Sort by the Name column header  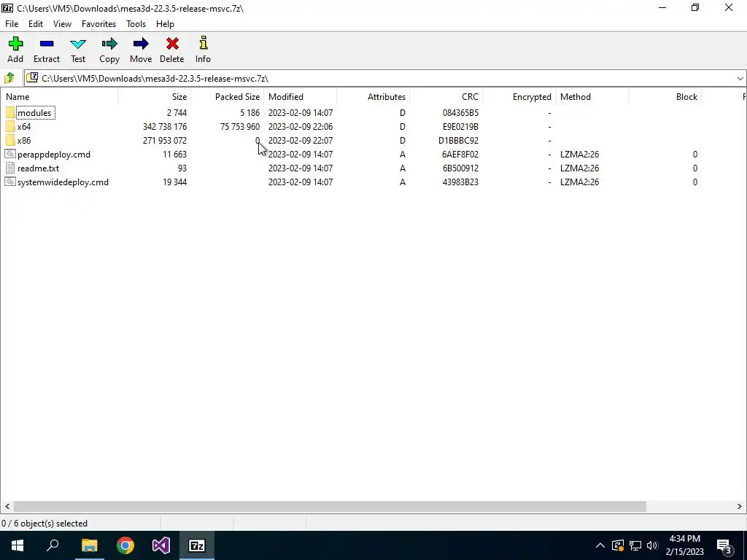(59, 97)
